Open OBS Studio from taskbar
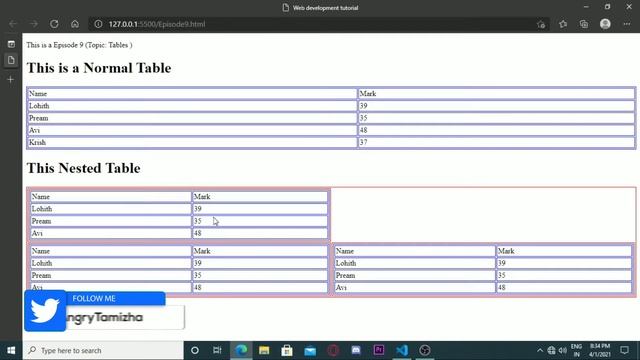640x360 pixels. (x=425, y=350)
